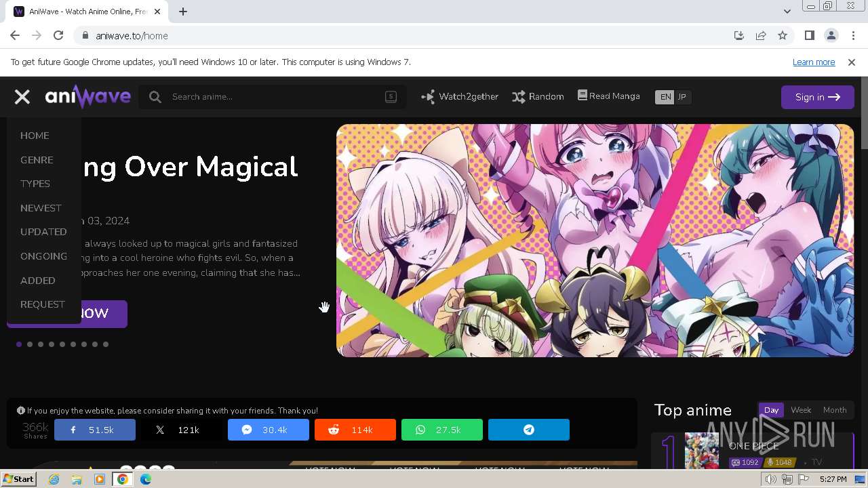The height and width of the screenshot is (488, 868).
Task: Share this page icon in address bar
Action: (x=761, y=36)
